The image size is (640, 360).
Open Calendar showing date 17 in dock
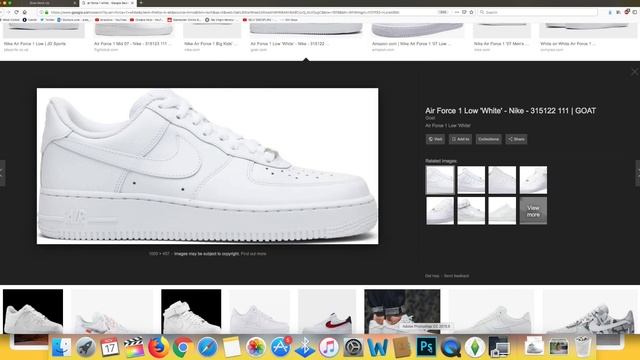(x=110, y=347)
